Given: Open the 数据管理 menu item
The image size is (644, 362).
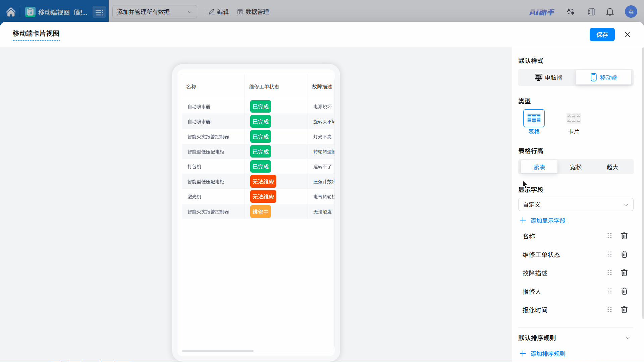Looking at the screenshot, I should click(253, 12).
